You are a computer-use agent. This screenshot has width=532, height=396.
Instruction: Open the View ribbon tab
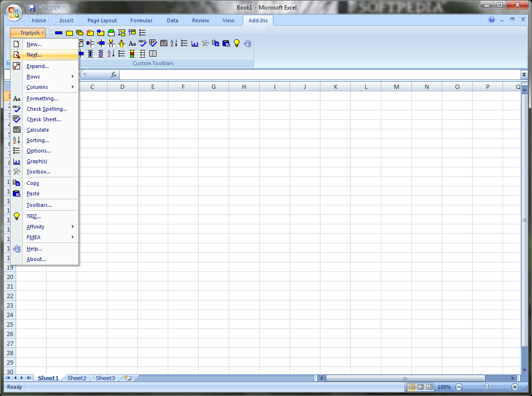(x=228, y=20)
